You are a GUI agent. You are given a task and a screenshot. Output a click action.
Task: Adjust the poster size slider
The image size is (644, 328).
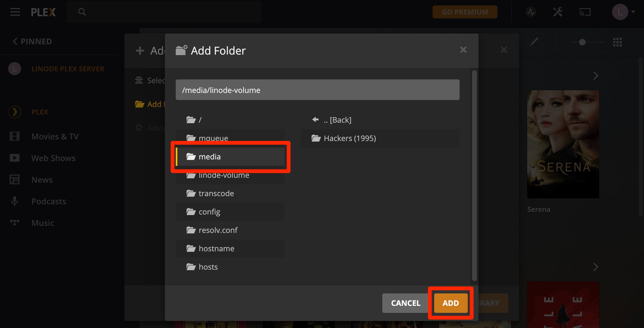click(582, 42)
